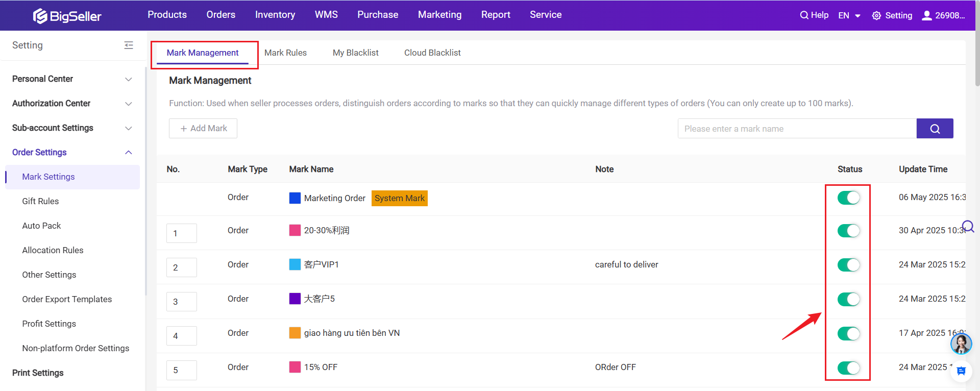Image resolution: width=980 pixels, height=391 pixels.
Task: Click the search magnifier button
Action: tap(935, 129)
